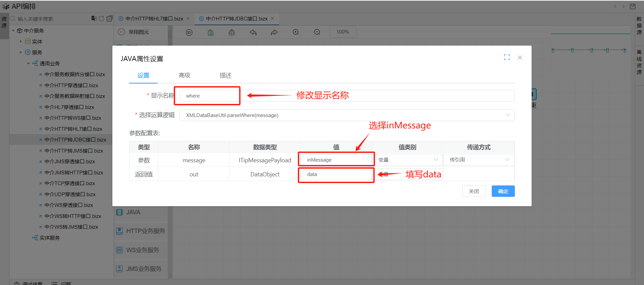
Task: Zoom in using the magnifier plus icon
Action: (296, 32)
